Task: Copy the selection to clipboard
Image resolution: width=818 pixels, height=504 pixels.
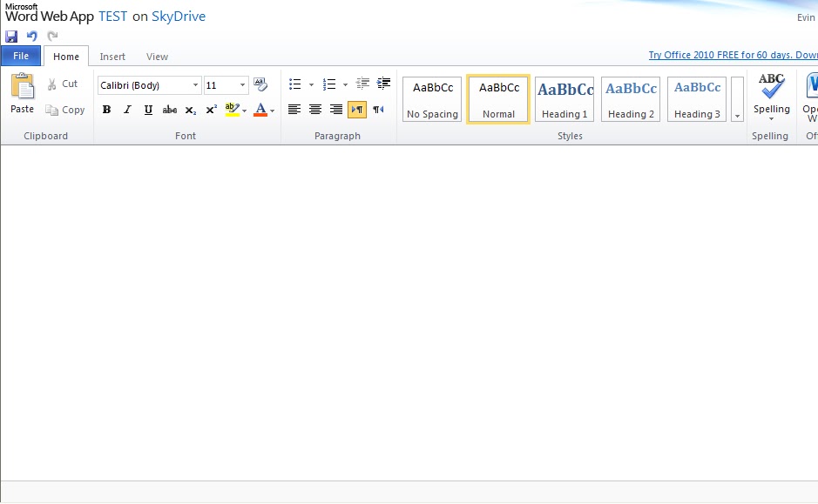Action: (x=65, y=110)
